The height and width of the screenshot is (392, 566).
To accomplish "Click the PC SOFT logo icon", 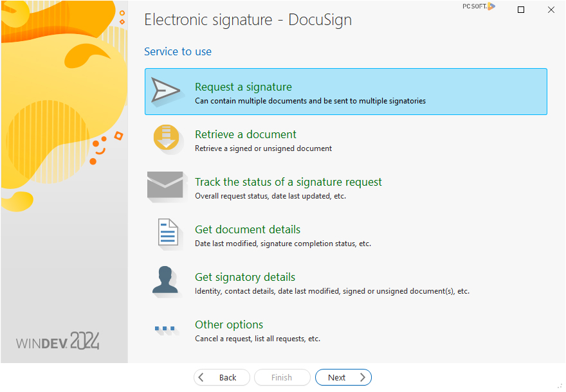I will coord(479,6).
